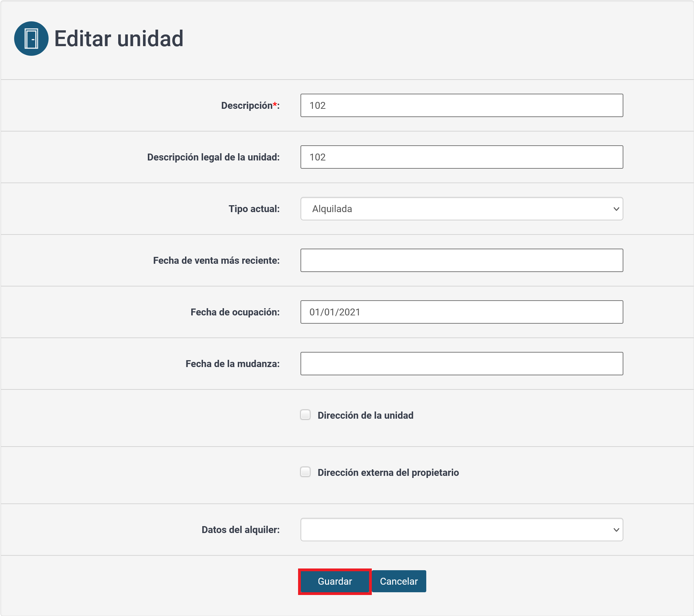
Task: Click the Fecha de venta más reciente field
Action: click(x=462, y=260)
